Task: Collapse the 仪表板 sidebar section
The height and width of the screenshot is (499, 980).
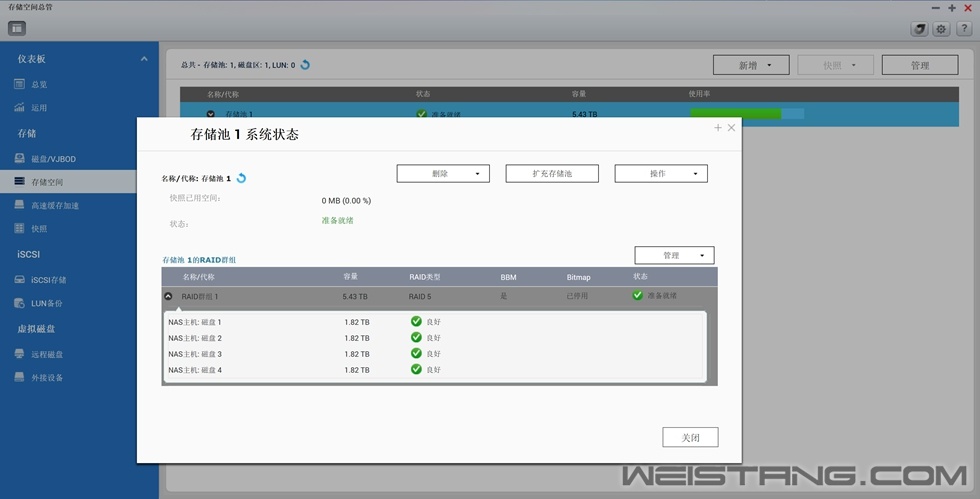Action: [x=144, y=59]
